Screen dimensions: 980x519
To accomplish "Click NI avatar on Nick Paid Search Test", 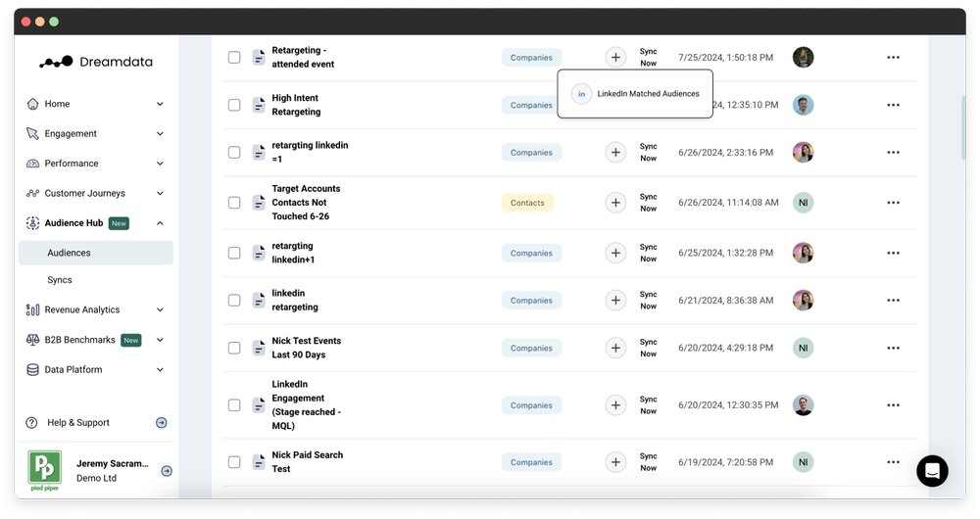I will (804, 462).
